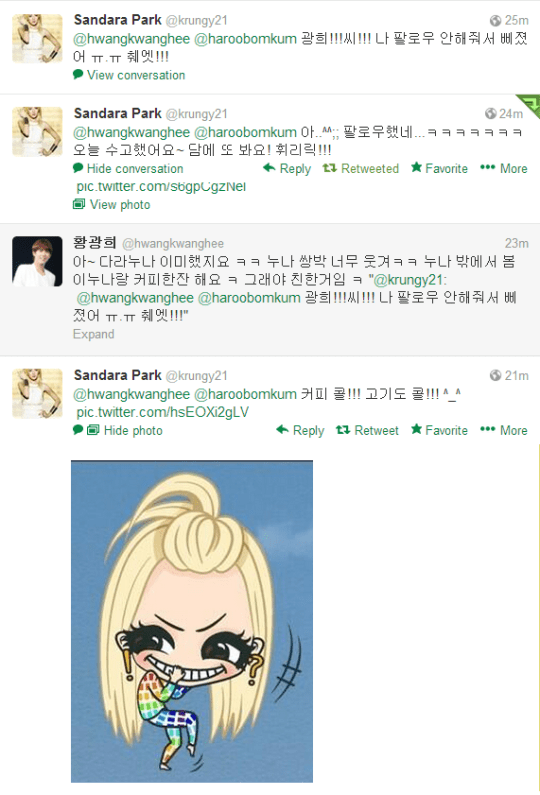Click View photo on second tweet
The height and width of the screenshot is (795, 540).
tap(112, 204)
